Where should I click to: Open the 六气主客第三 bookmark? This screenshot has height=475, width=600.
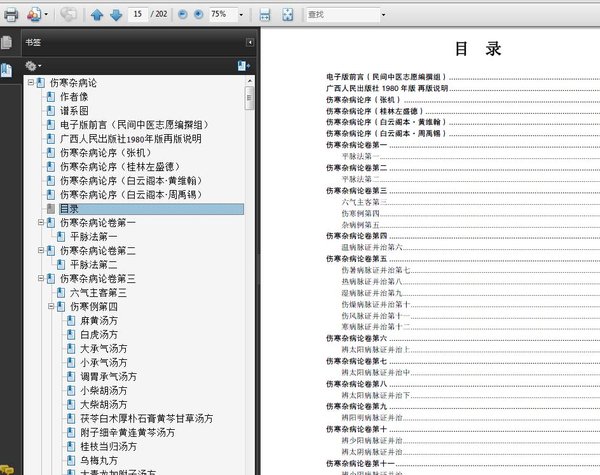point(98,293)
